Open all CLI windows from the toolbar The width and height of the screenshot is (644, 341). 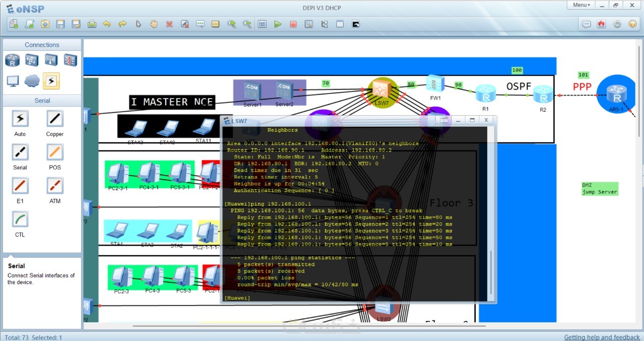tap(356, 24)
